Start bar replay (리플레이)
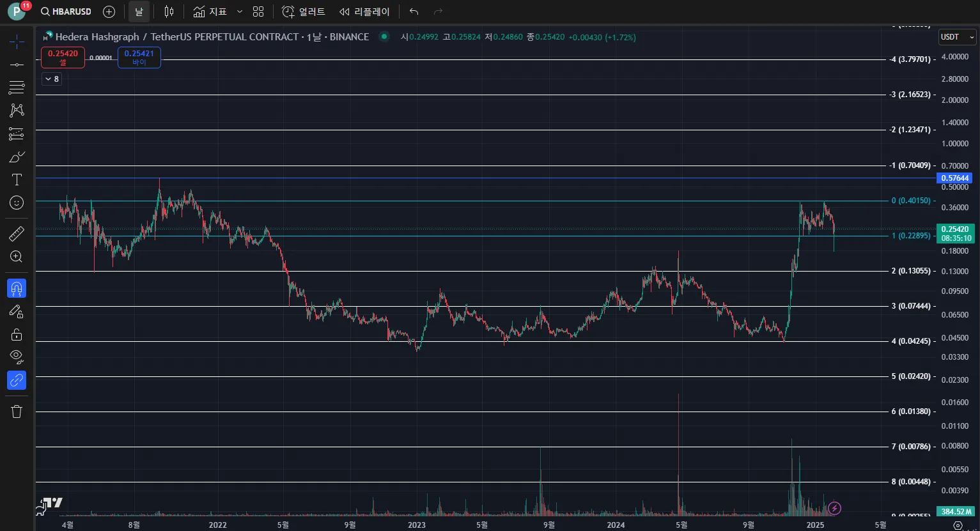The height and width of the screenshot is (531, 980). pos(364,12)
